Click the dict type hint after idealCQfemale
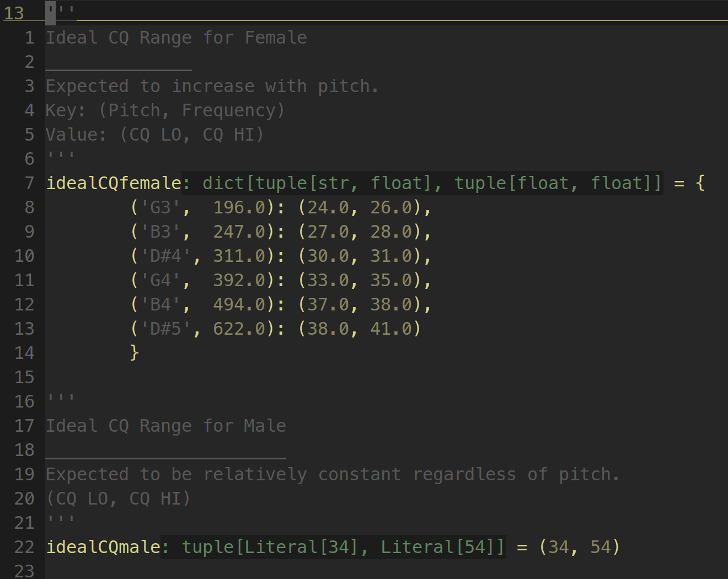The image size is (728, 579). [x=223, y=183]
